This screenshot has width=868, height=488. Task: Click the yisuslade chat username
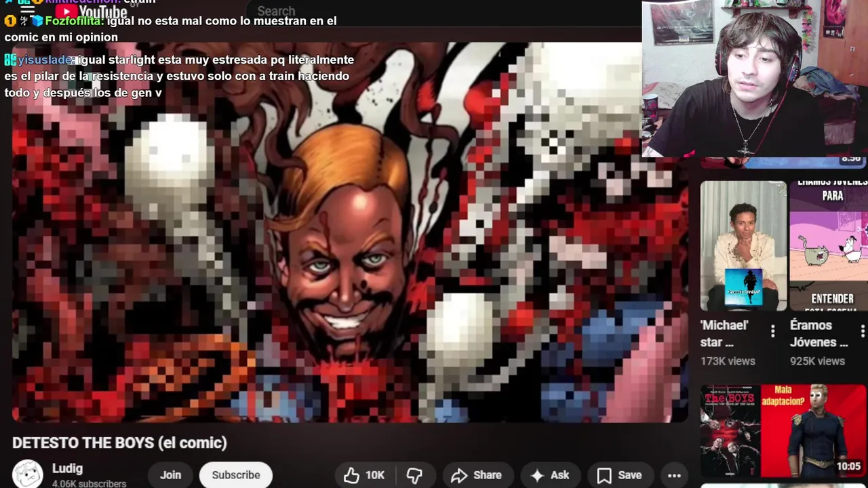(45, 60)
